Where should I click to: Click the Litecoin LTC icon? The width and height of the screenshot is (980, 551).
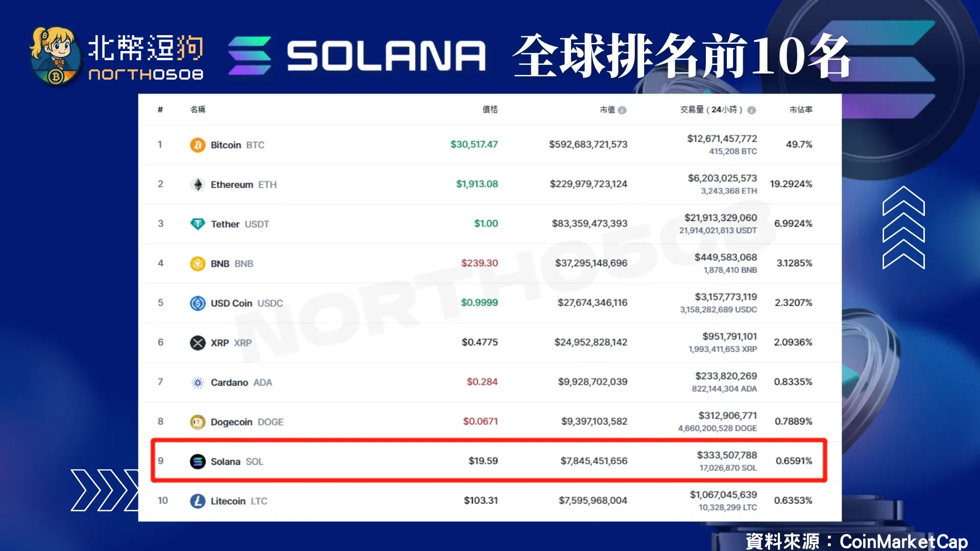tap(198, 500)
